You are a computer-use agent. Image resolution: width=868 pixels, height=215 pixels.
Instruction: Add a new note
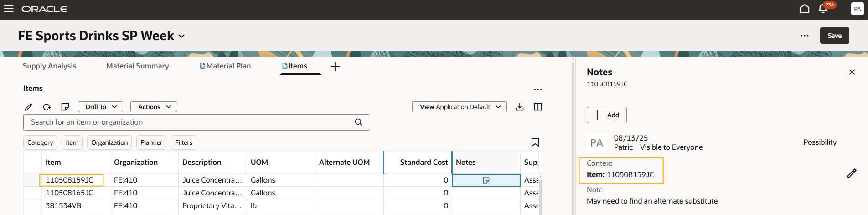(606, 115)
